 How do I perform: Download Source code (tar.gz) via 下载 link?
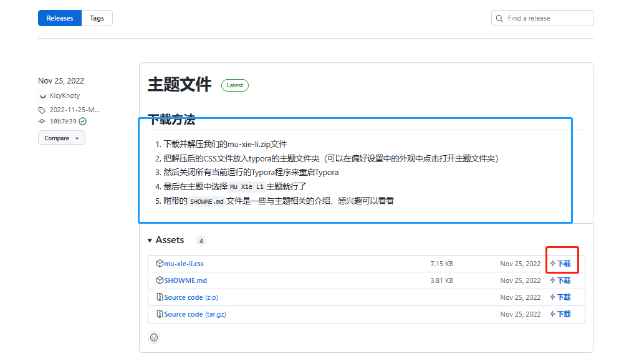564,314
